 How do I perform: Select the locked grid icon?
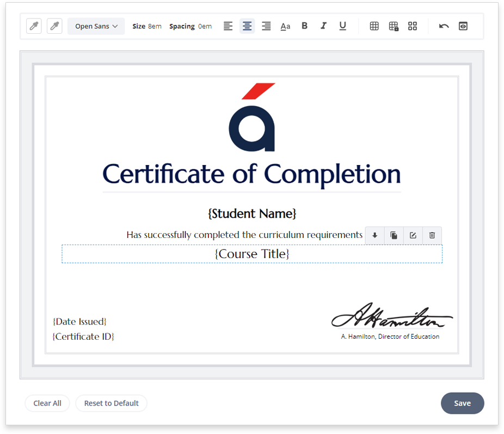tap(393, 26)
